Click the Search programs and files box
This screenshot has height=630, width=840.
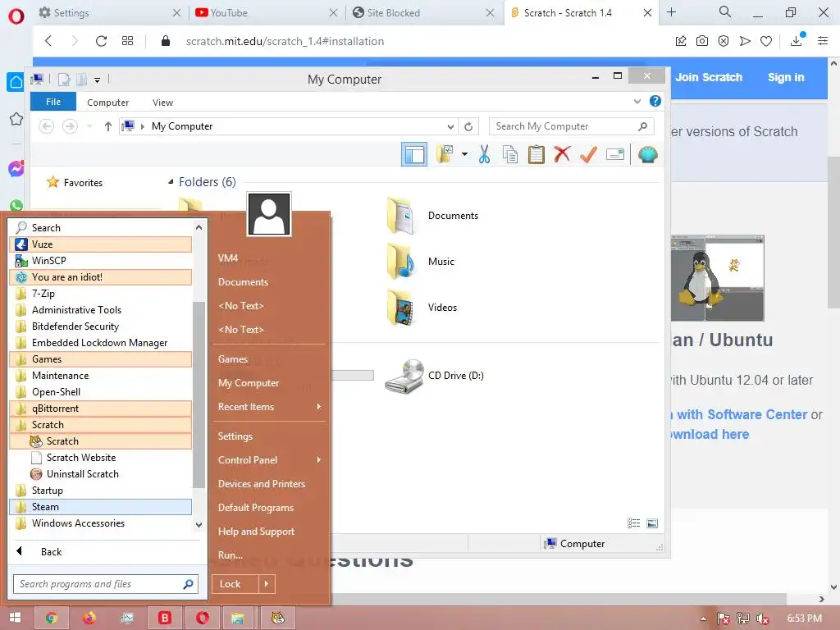pos(106,584)
